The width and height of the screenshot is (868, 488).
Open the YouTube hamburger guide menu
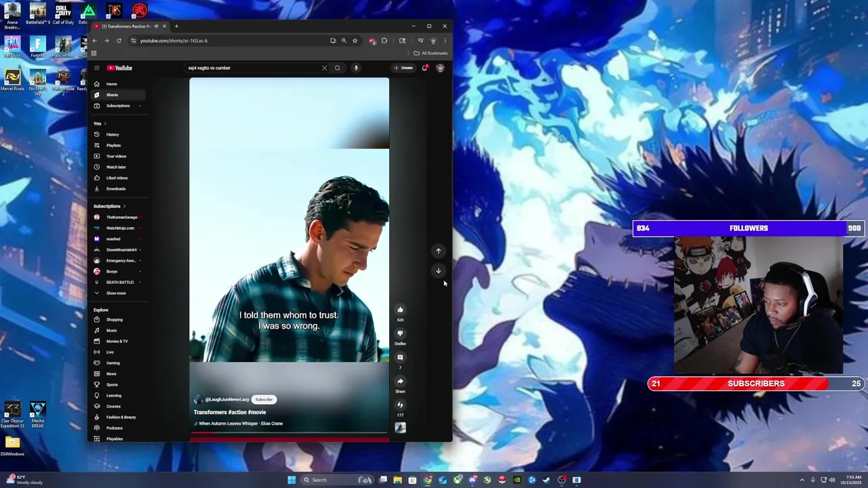click(x=97, y=68)
